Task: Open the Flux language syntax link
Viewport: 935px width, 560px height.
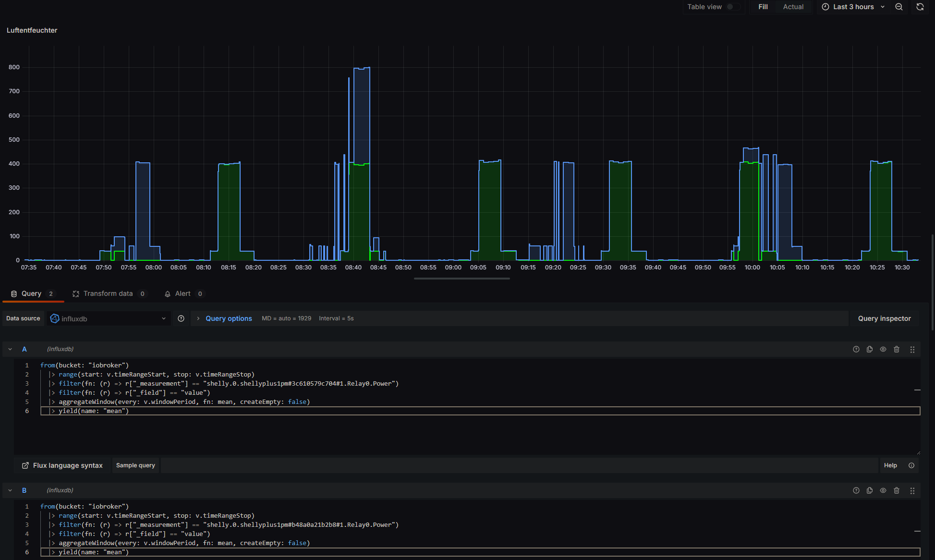Action: tap(62, 465)
